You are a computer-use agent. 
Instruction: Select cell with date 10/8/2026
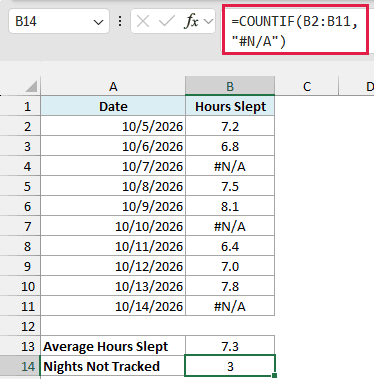tap(113, 186)
